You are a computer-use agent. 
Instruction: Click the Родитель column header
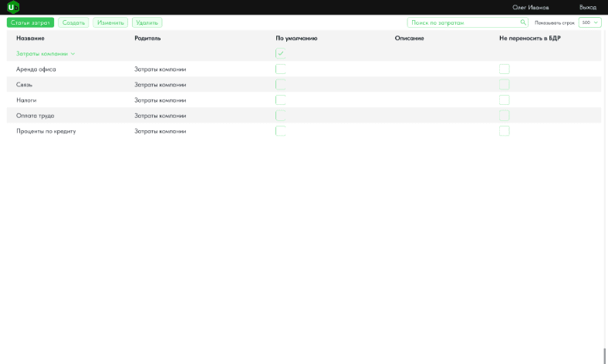147,38
